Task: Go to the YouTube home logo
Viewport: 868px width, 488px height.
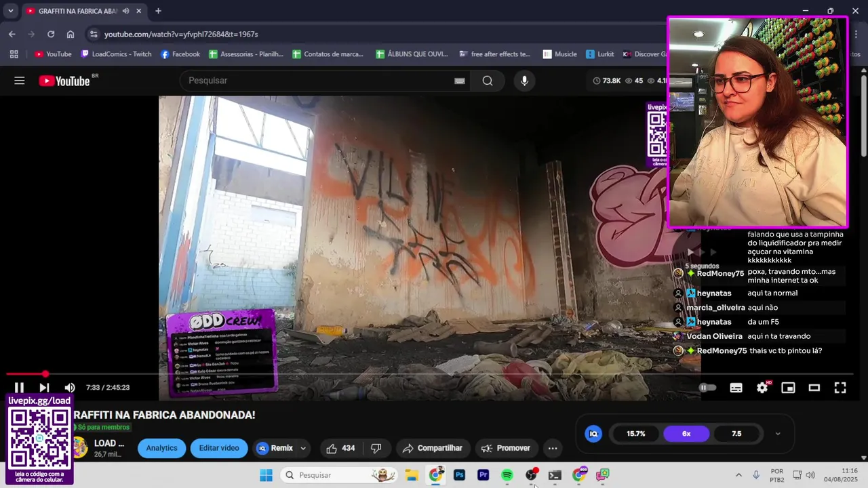Action: pos(64,81)
